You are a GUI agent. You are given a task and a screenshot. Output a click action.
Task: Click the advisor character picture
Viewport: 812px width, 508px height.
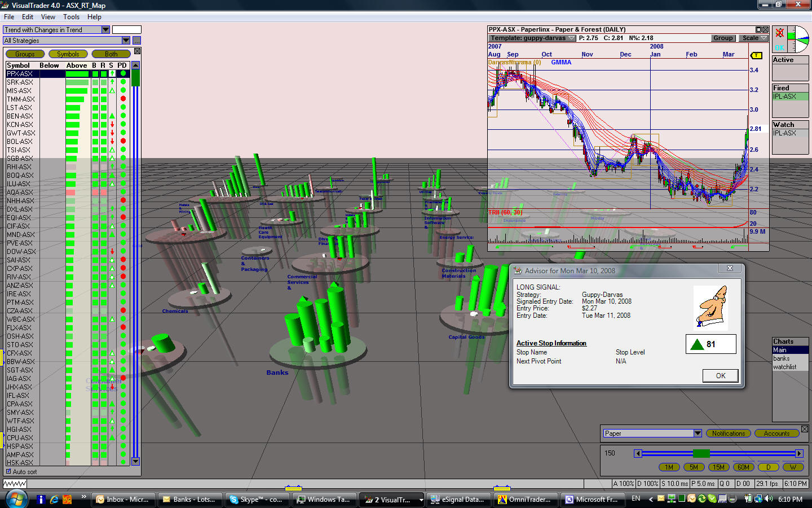coord(710,308)
